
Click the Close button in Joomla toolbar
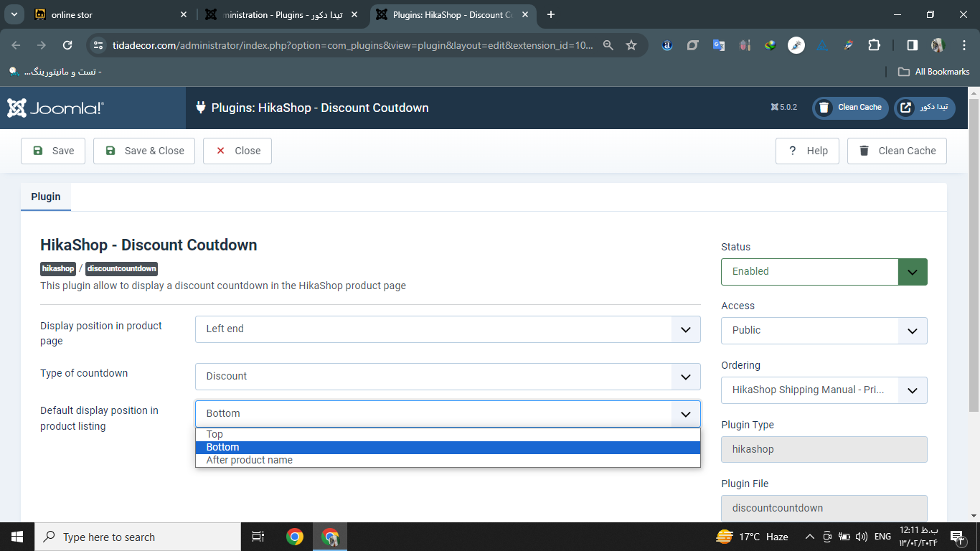pyautogui.click(x=237, y=151)
